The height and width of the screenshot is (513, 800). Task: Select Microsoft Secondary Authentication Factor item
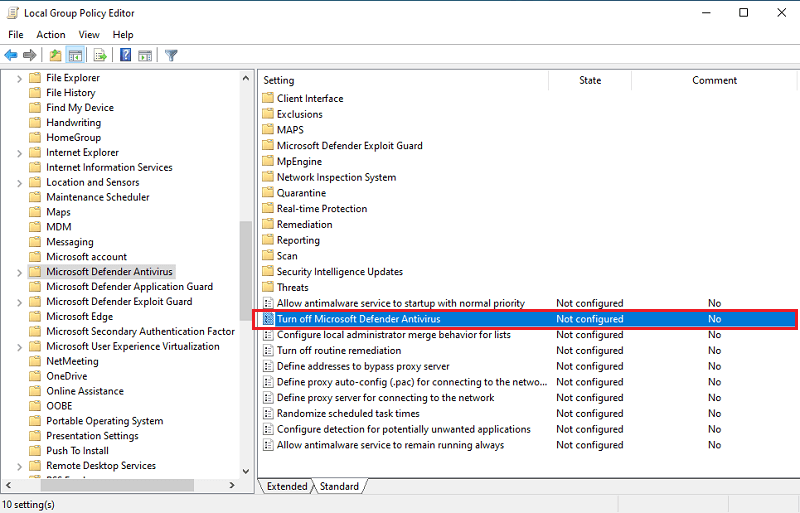point(140,331)
